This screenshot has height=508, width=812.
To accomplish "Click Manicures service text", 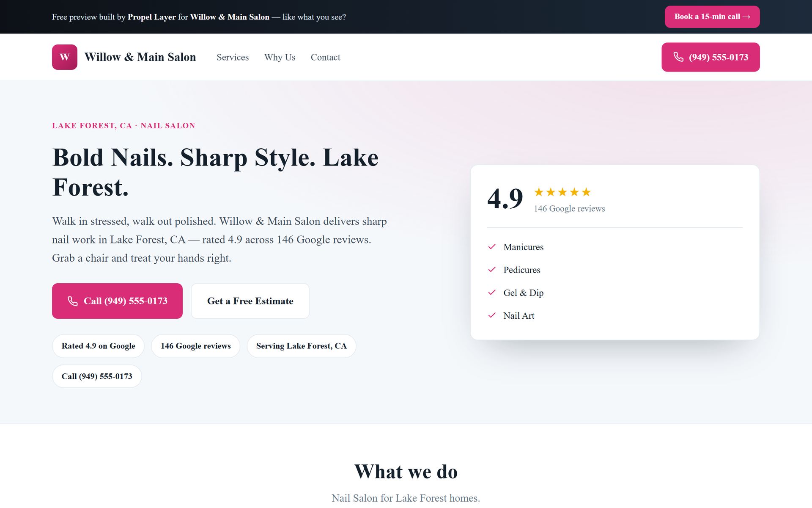I will tap(523, 247).
